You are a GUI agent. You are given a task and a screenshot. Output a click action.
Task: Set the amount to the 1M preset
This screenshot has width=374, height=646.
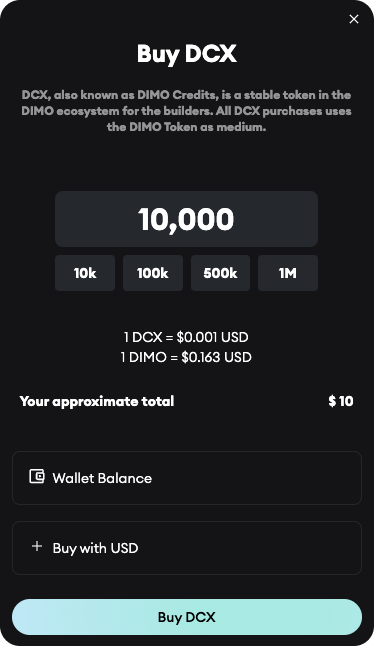288,273
